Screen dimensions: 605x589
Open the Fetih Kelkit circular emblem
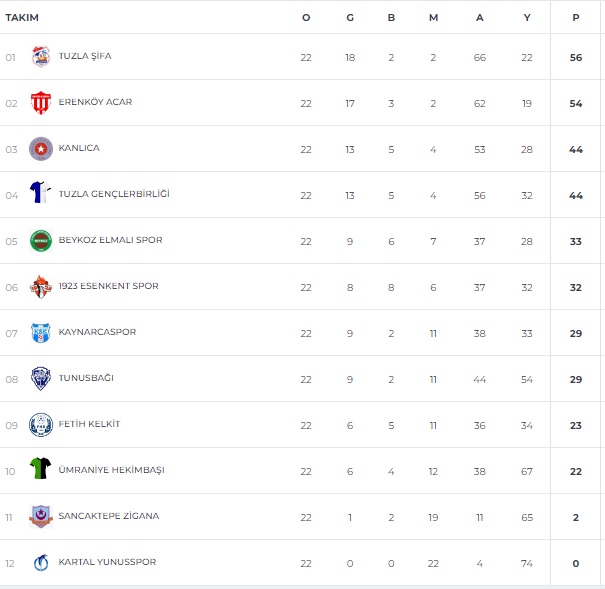point(41,425)
